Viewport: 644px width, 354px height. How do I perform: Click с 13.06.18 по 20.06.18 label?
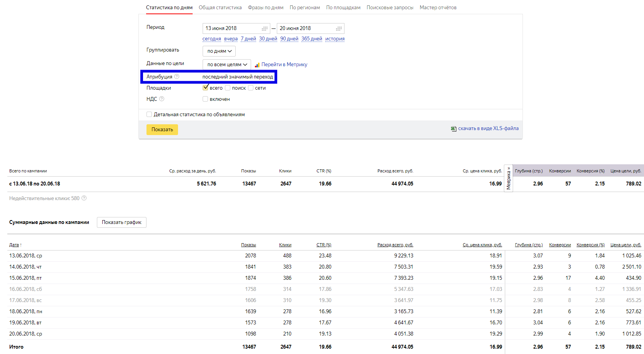point(35,184)
